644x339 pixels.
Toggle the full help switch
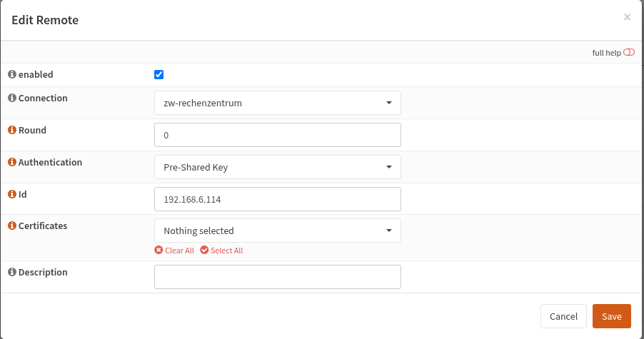[x=628, y=53]
